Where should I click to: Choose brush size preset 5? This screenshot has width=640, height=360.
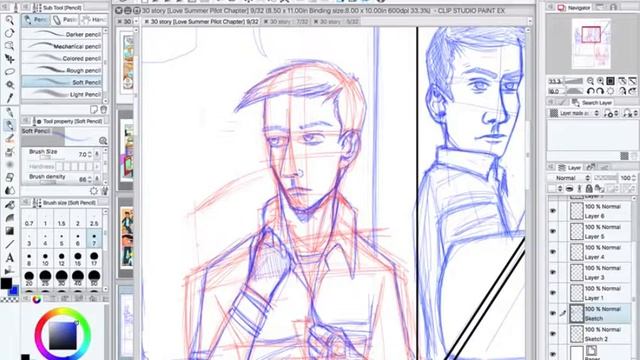[61, 239]
